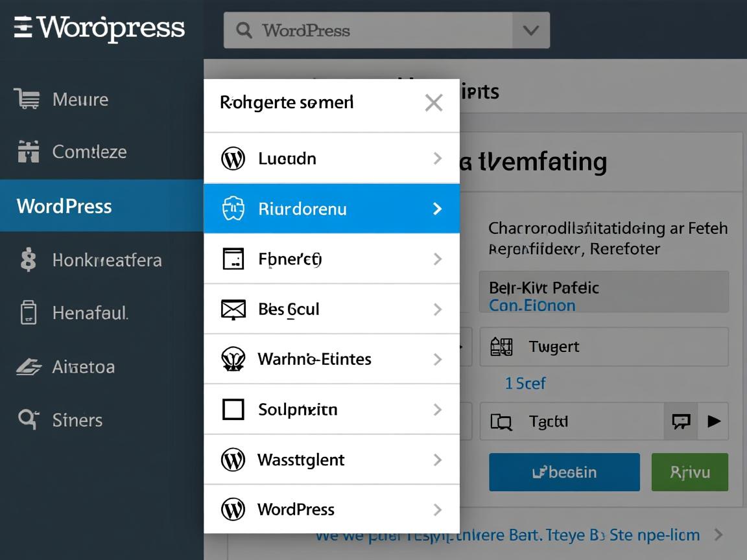Select the WordPress item in left sidebar
Screen dimensions: 747x560
64,206
